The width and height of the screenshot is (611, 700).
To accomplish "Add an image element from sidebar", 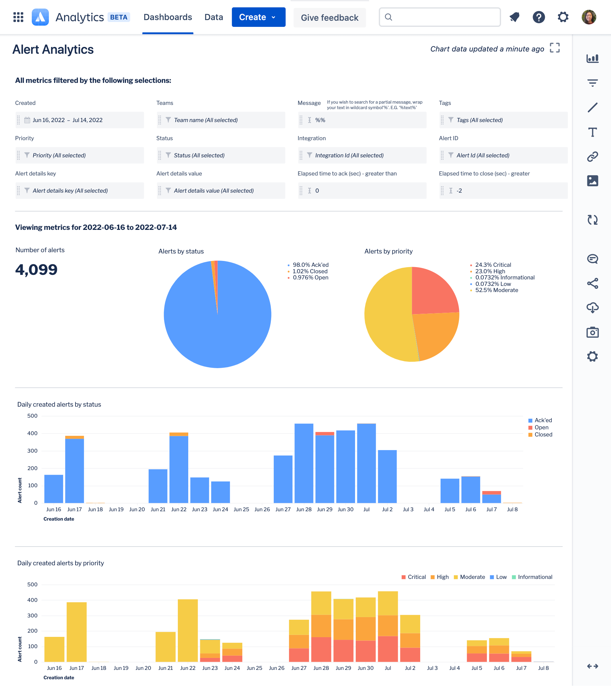I will [593, 181].
